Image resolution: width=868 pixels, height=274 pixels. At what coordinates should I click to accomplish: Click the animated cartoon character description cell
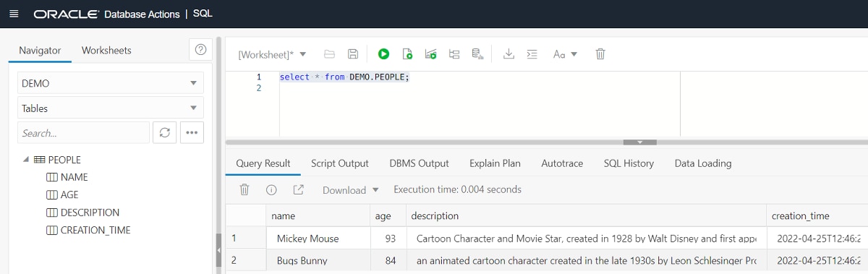point(585,260)
